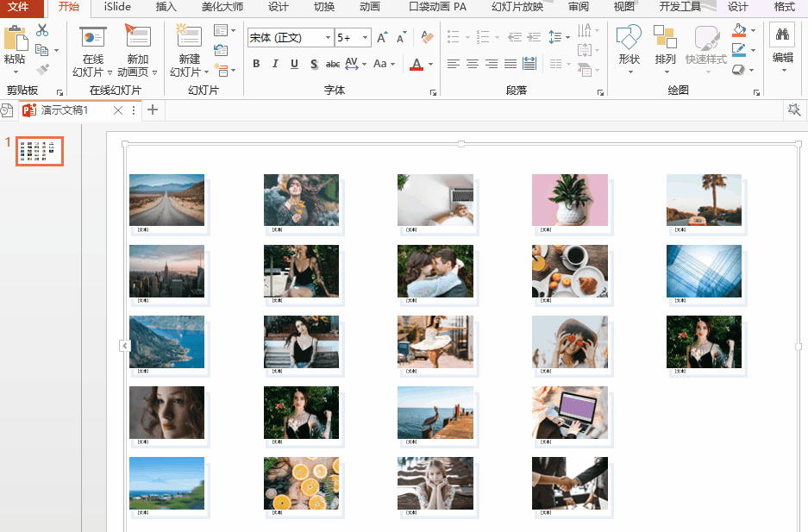Click the Cut scissors icon
The height and width of the screenshot is (532, 808).
(x=42, y=30)
